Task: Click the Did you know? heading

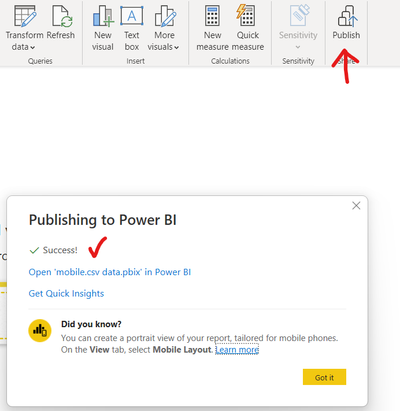Action: point(91,324)
